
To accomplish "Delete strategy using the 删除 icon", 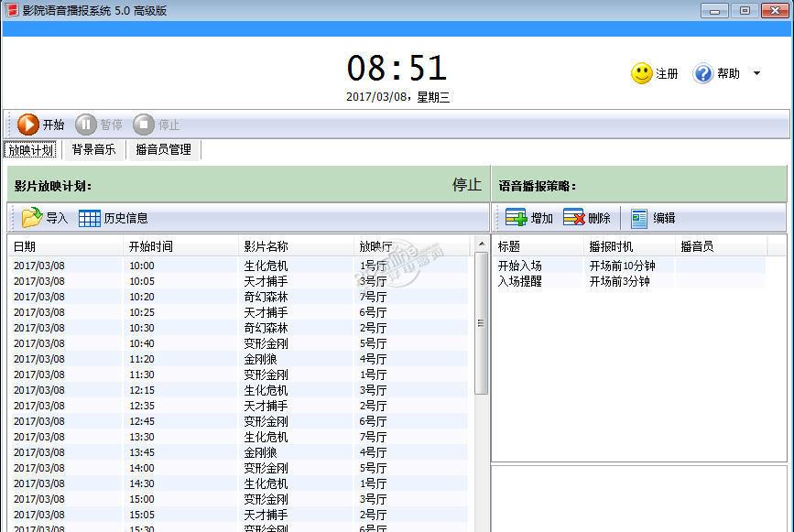I will (x=573, y=218).
